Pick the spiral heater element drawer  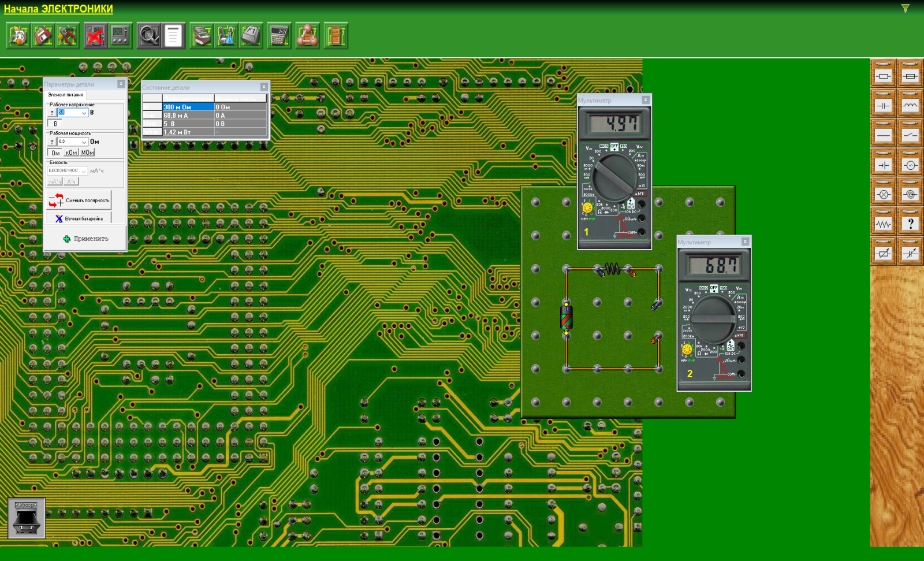click(x=910, y=192)
